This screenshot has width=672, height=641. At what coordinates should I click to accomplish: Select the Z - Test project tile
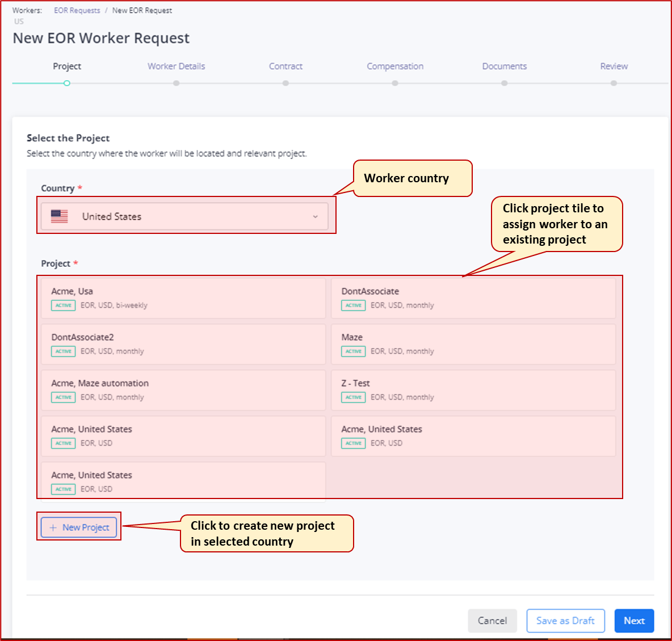tap(473, 389)
